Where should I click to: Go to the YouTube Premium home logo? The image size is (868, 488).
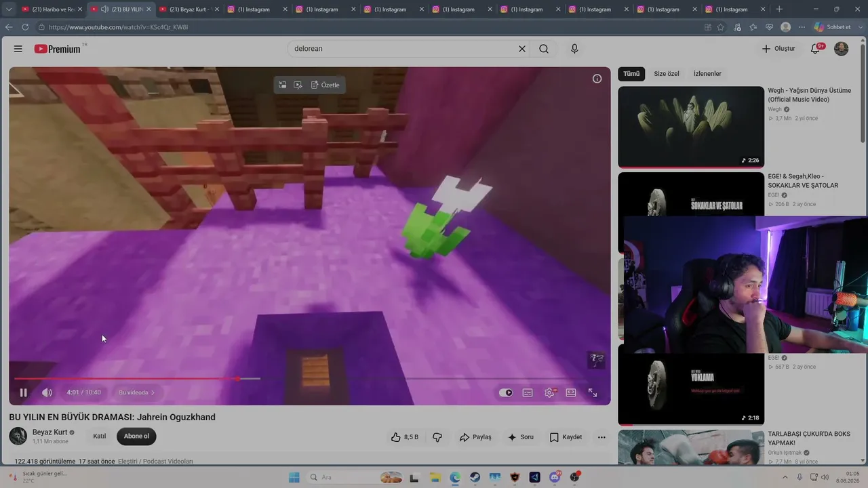[58, 49]
